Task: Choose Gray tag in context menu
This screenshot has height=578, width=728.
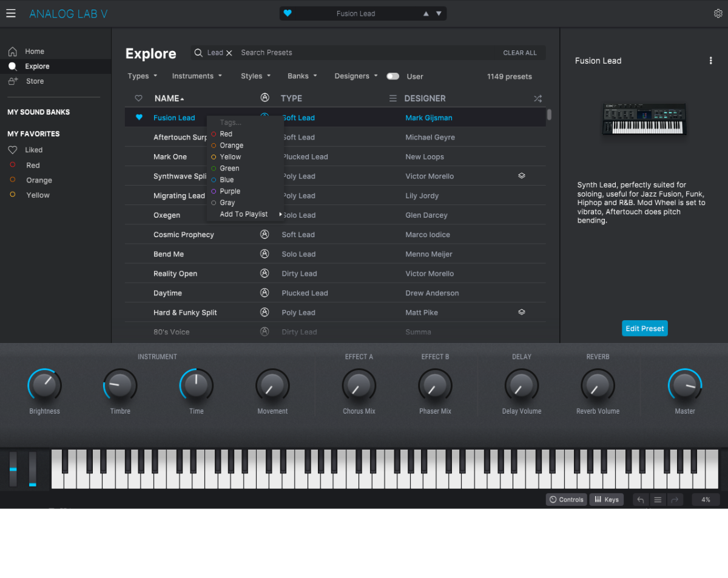Action: (245, 203)
